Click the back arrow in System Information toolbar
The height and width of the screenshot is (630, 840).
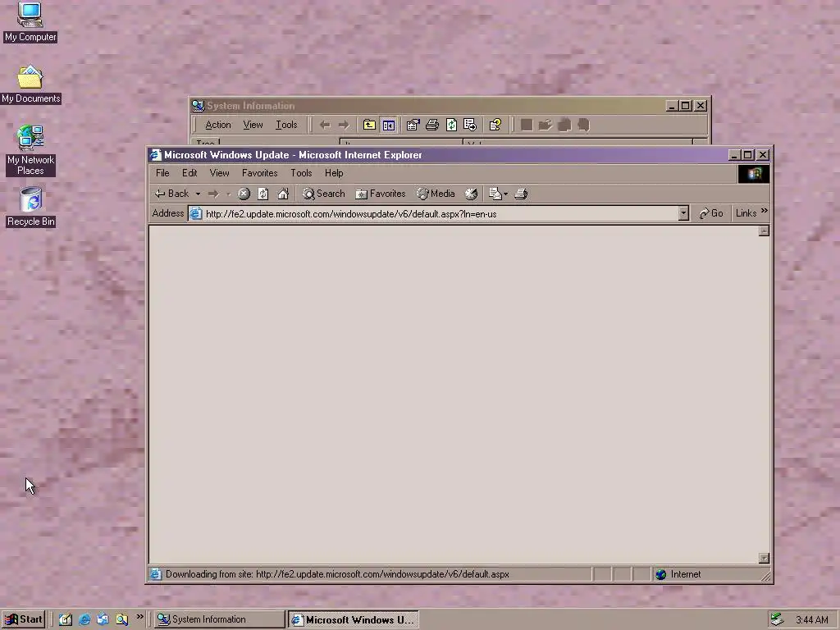(x=325, y=125)
